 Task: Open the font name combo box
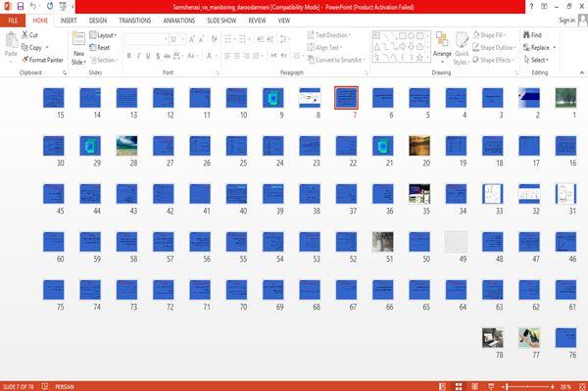(x=146, y=39)
